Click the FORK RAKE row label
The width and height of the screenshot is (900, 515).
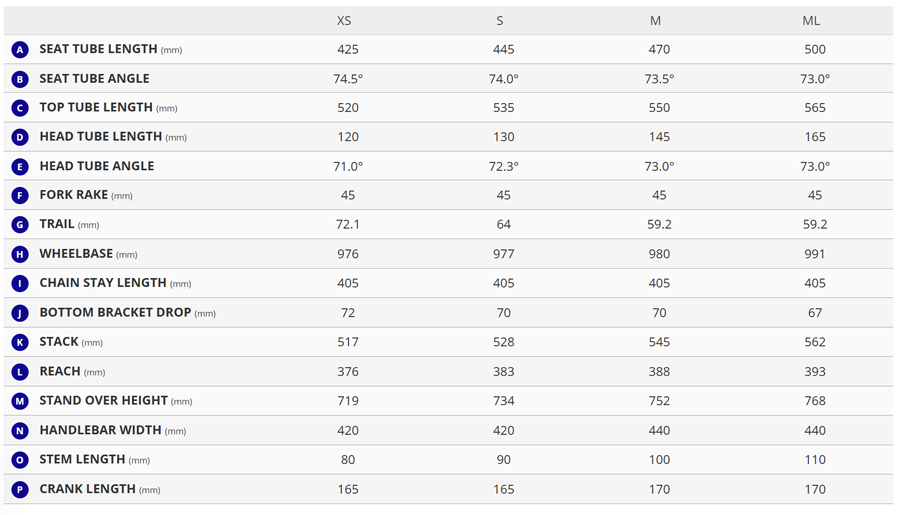(73, 195)
